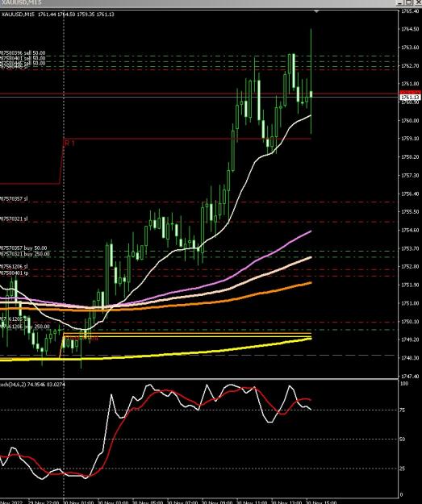Click the XAUUSD,M15 OHLC header text
The image size is (422, 504).
click(57, 15)
